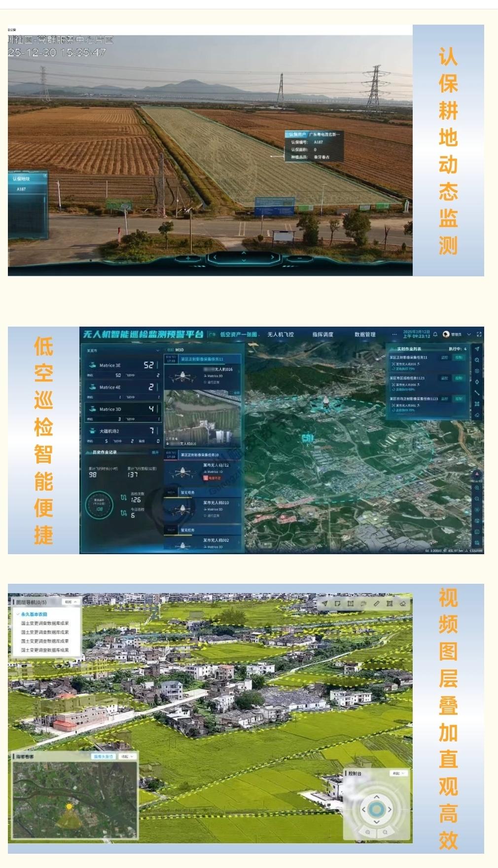Image resolution: width=498 pixels, height=868 pixels.
Task: Click the yellow camera marker on 指哪看哪 minimap
Action: (69, 806)
